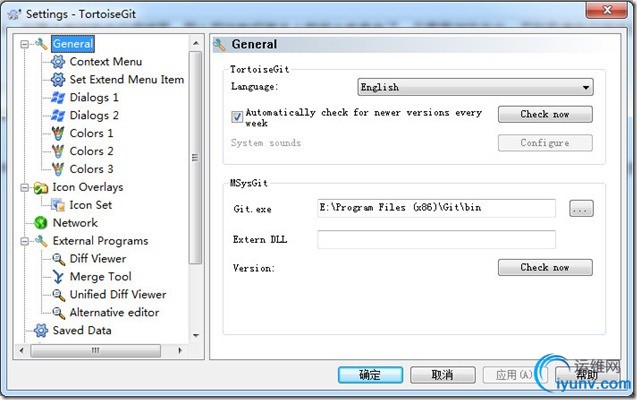Viewport: 637px width, 400px height.
Task: Click the wrench icon in General header
Action: (219, 45)
